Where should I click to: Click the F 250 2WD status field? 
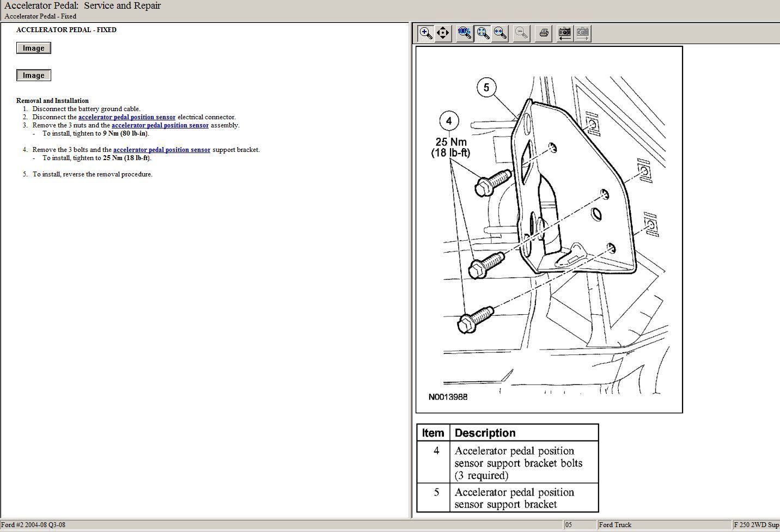[x=756, y=525]
